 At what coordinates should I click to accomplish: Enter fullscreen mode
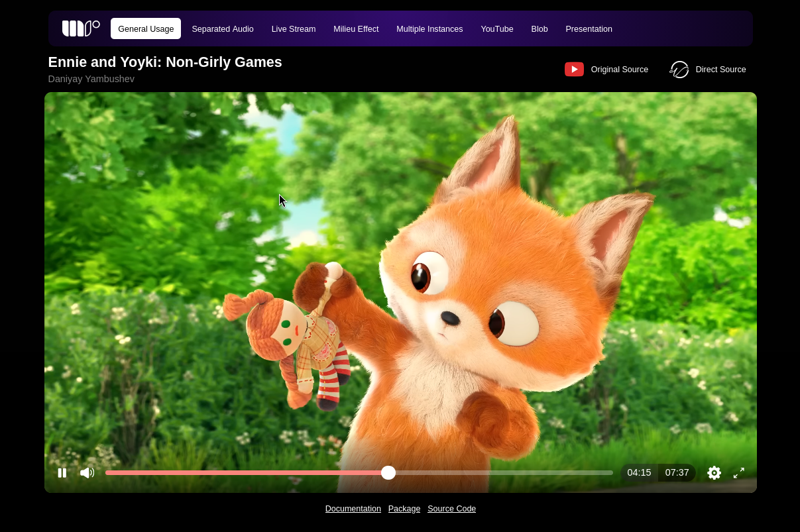pos(738,472)
